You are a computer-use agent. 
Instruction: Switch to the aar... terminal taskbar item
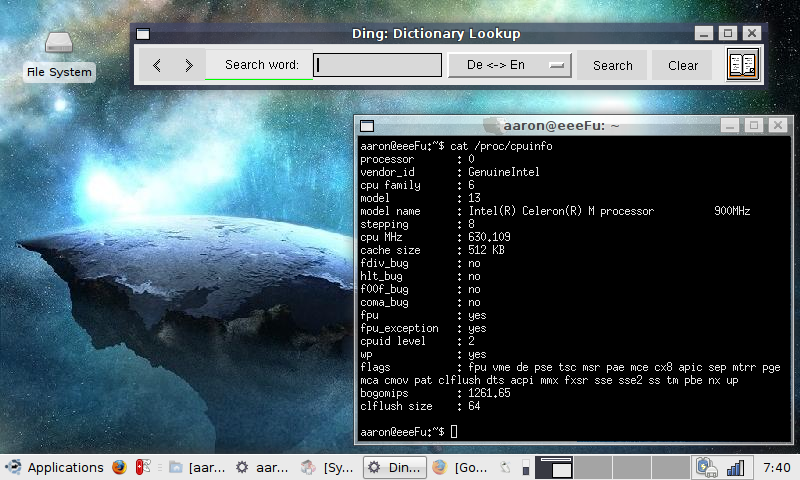click(x=263, y=467)
